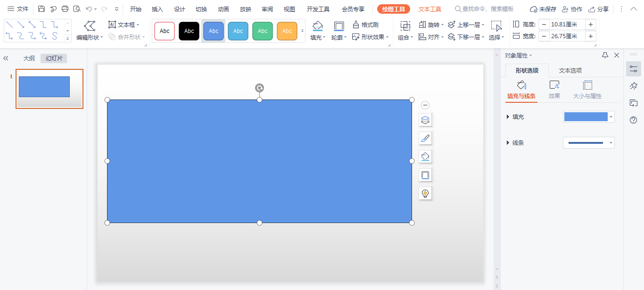Open the 文件 file menu
The width and height of the screenshot is (644, 290).
tap(18, 9)
